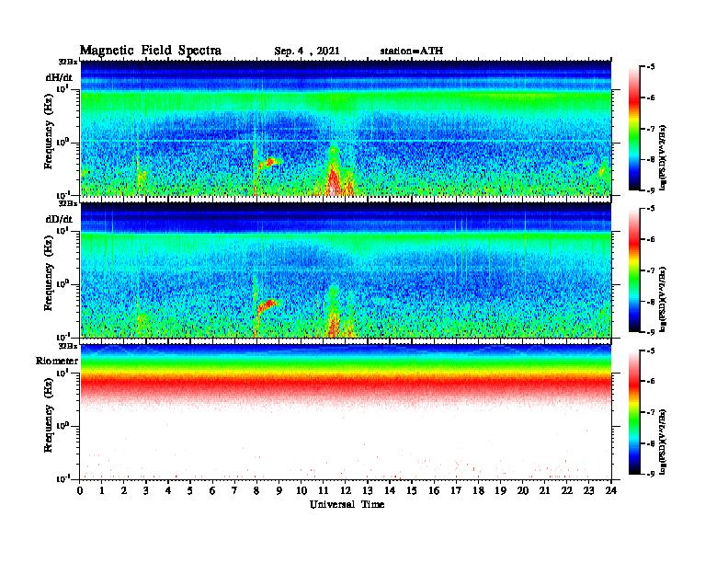The height and width of the screenshot is (563, 728).
Task: Click hour 13 on the Universal Time axis
Action: tap(368, 491)
